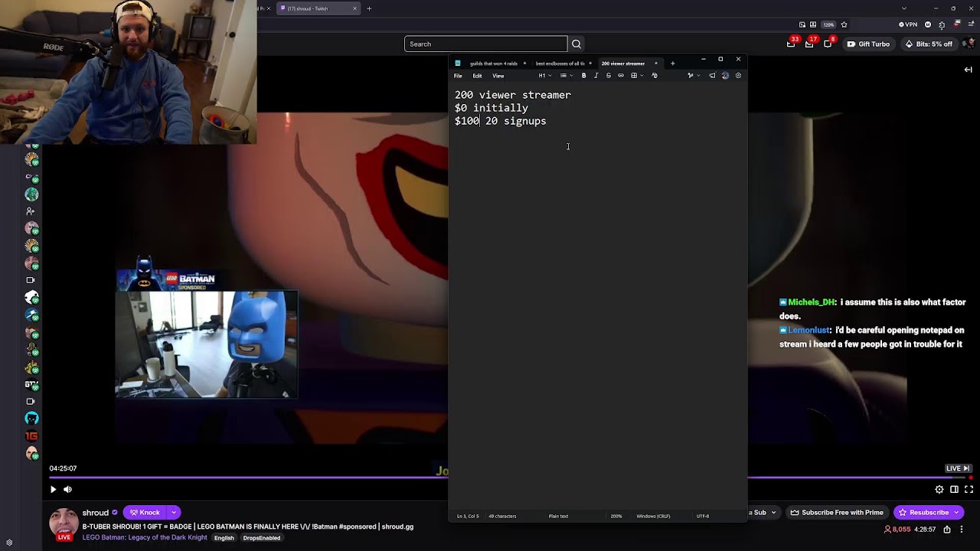Jump to LIVE on the stream
Image resolution: width=980 pixels, height=551 pixels.
pyautogui.click(x=958, y=468)
